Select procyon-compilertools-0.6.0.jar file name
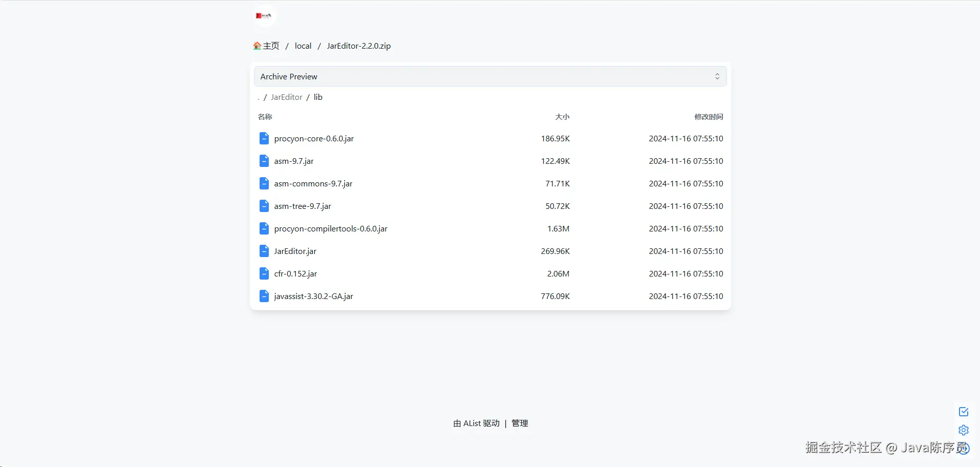The height and width of the screenshot is (467, 980). click(x=331, y=229)
